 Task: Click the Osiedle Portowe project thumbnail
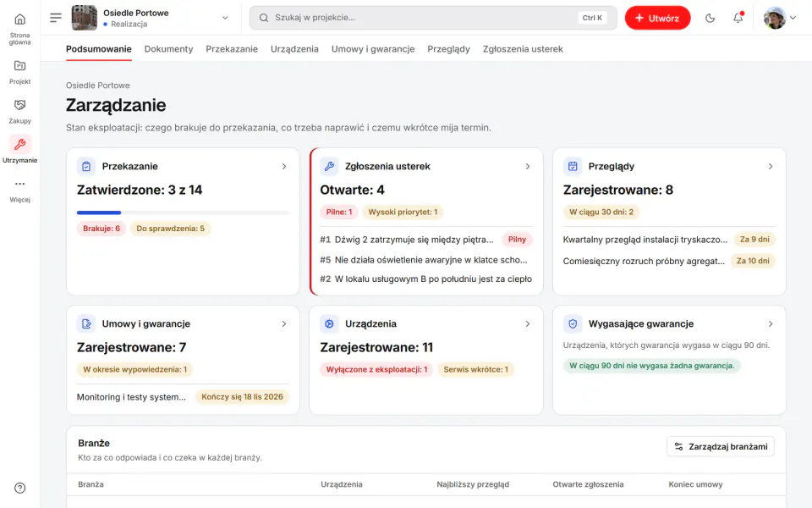tap(84, 18)
